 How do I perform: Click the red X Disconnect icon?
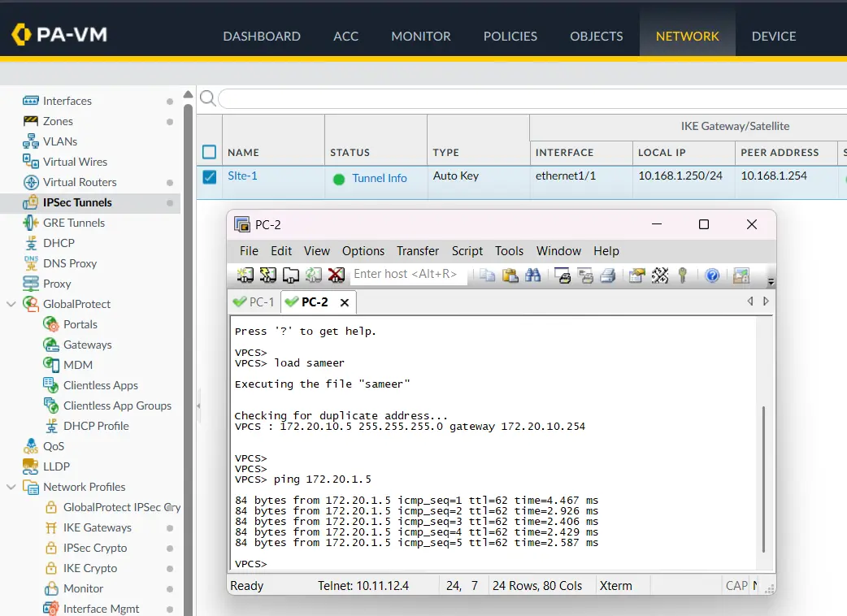pyautogui.click(x=336, y=275)
